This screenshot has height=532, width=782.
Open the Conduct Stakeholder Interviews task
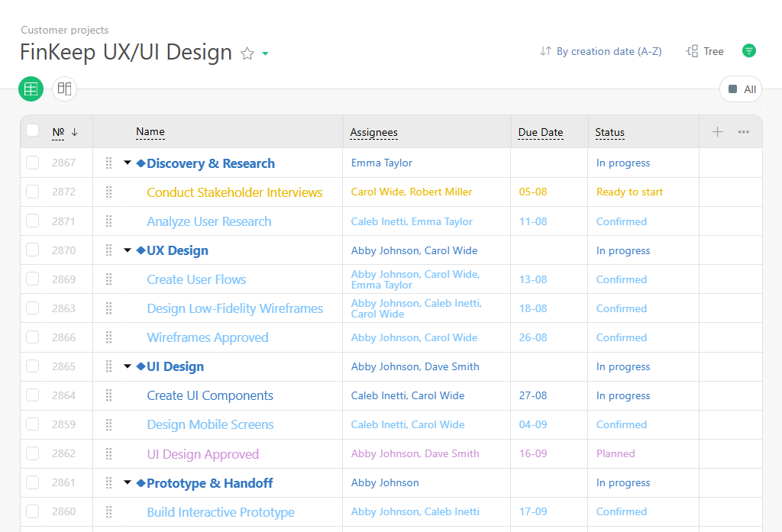234,192
